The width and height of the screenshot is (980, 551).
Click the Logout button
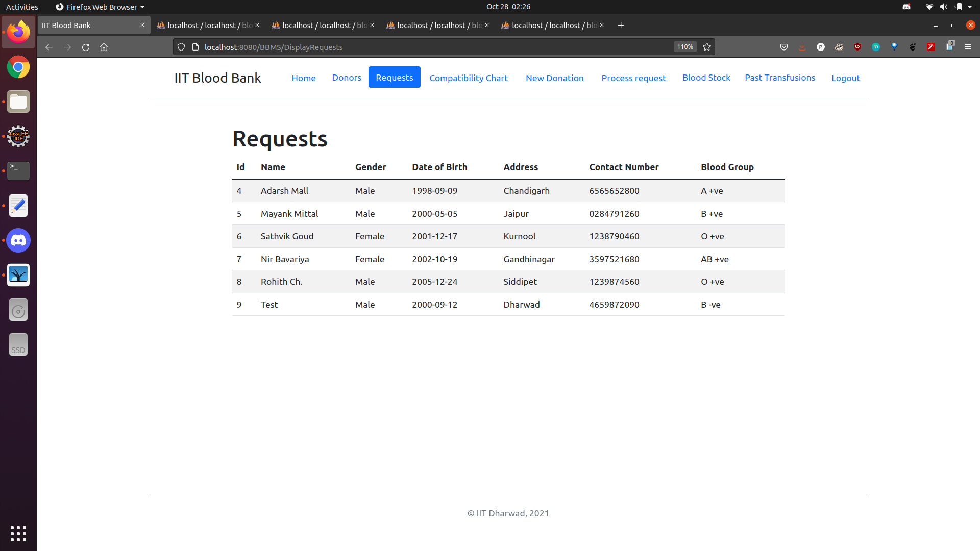[x=845, y=78]
